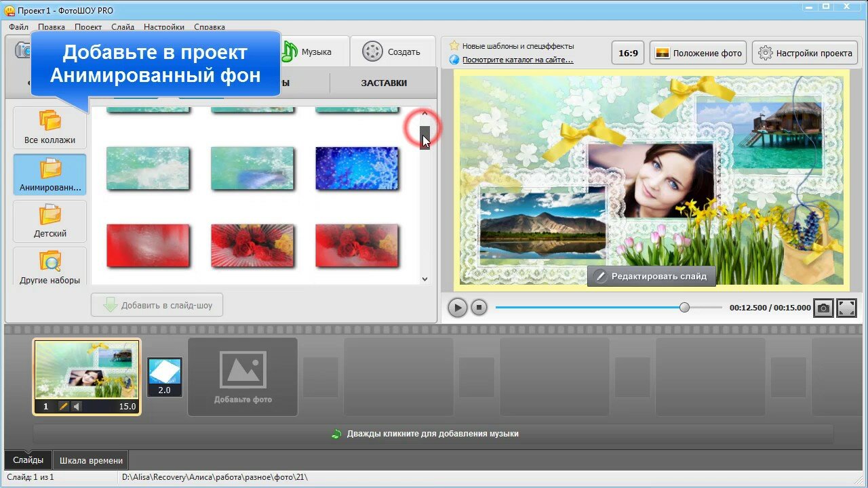Click the Добавьте фото placeholder

[243, 377]
